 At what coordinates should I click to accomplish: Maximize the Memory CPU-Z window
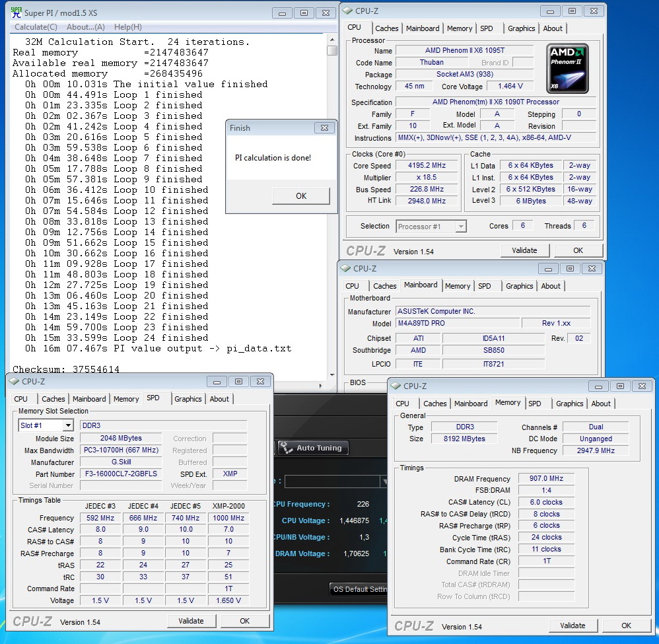point(620,386)
